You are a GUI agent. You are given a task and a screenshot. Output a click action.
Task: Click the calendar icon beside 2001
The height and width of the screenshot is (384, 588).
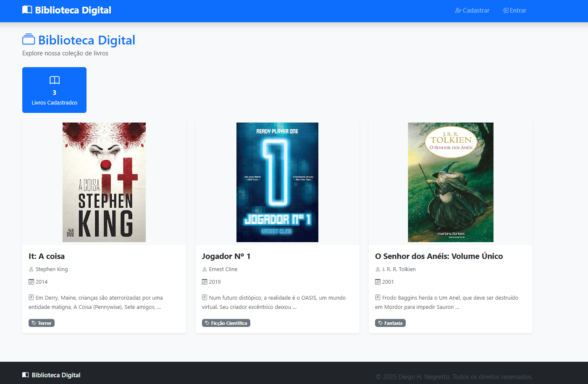pyautogui.click(x=378, y=282)
